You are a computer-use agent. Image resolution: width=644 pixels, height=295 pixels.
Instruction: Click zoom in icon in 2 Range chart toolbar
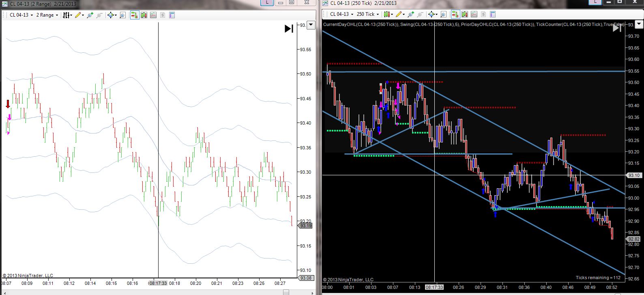pos(90,15)
